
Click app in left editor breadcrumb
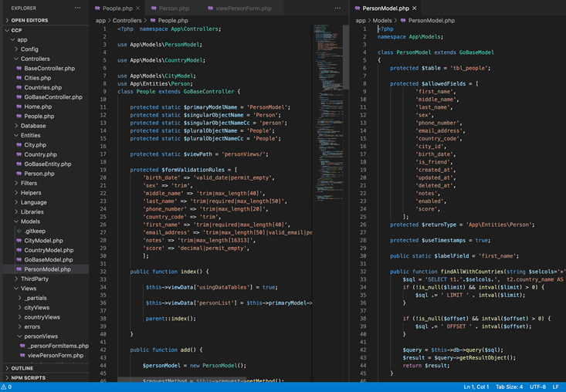100,21
